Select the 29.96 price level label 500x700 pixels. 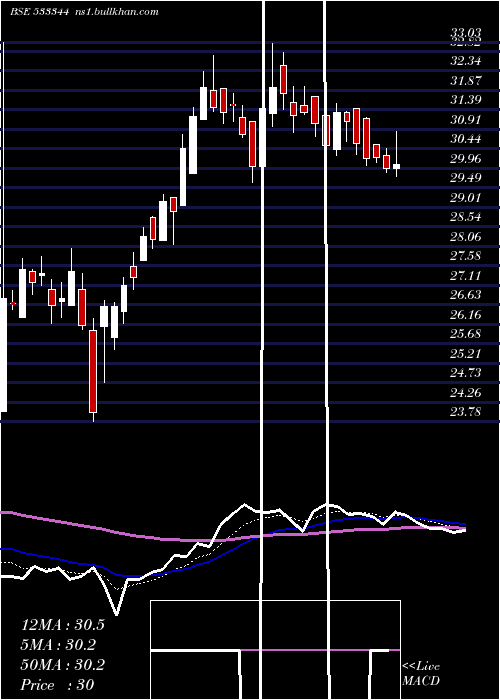coord(466,158)
